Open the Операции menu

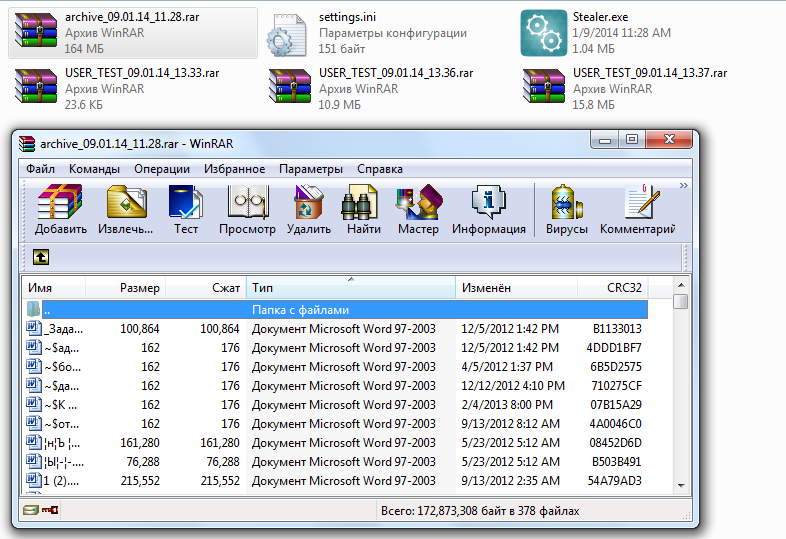pyautogui.click(x=162, y=169)
